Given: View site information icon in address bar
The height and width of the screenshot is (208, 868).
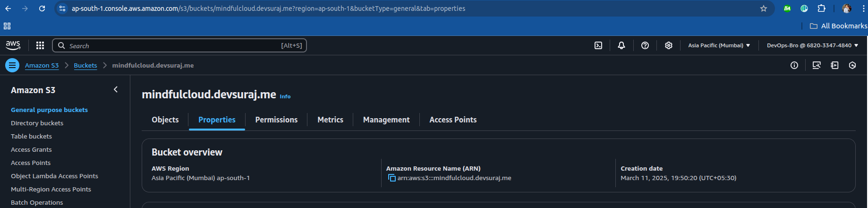Looking at the screenshot, I should click(x=62, y=9).
